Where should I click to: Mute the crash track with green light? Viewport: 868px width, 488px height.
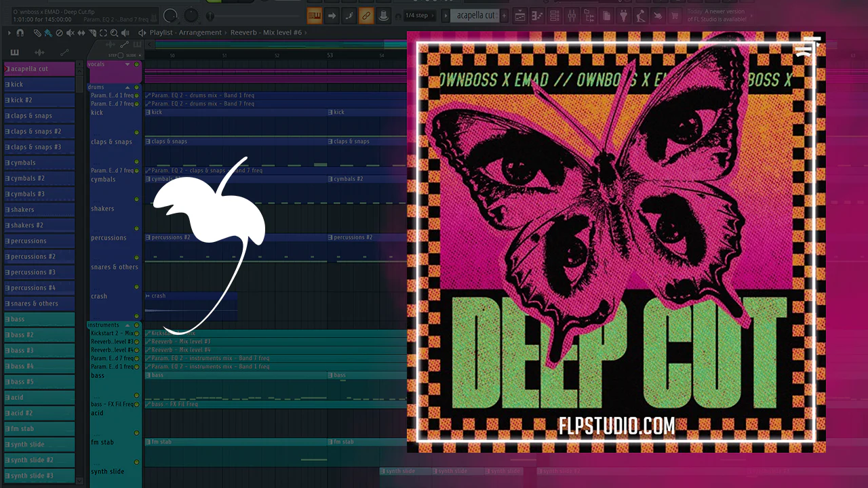tap(136, 316)
